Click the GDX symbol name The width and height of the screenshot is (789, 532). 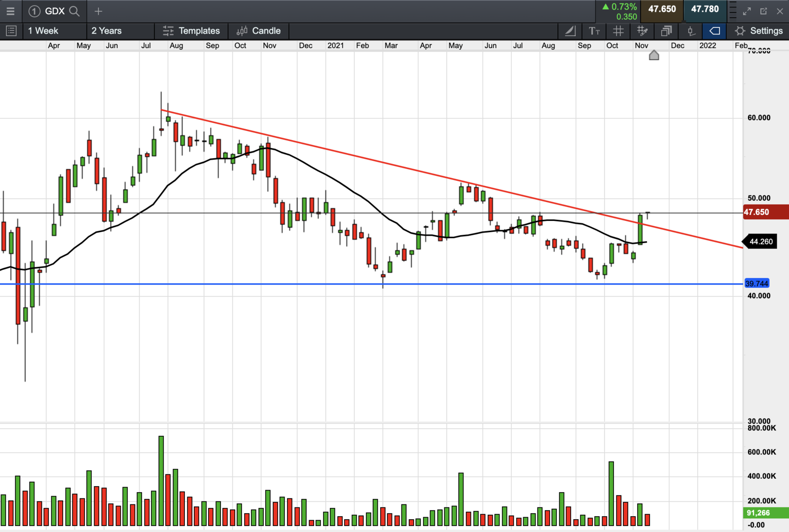tap(55, 11)
